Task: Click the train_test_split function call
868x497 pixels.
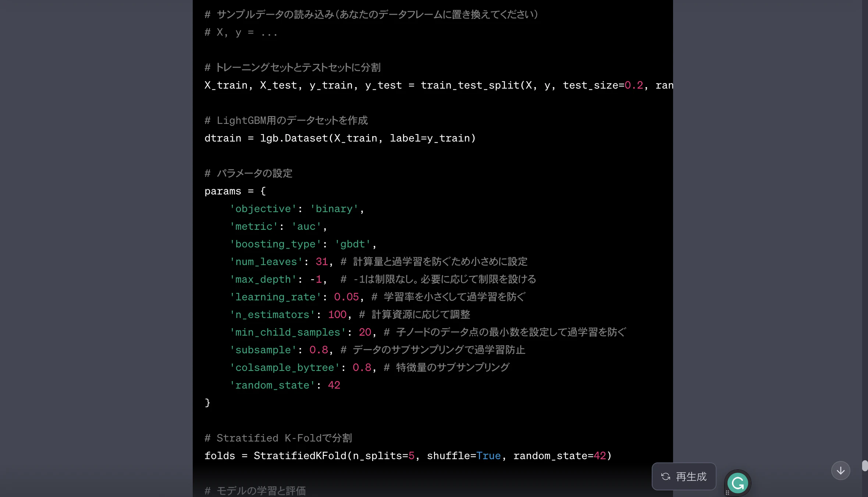Action: [x=470, y=85]
